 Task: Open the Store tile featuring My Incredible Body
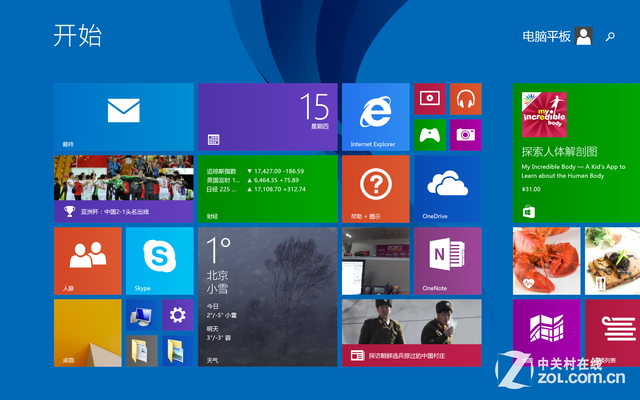point(576,153)
